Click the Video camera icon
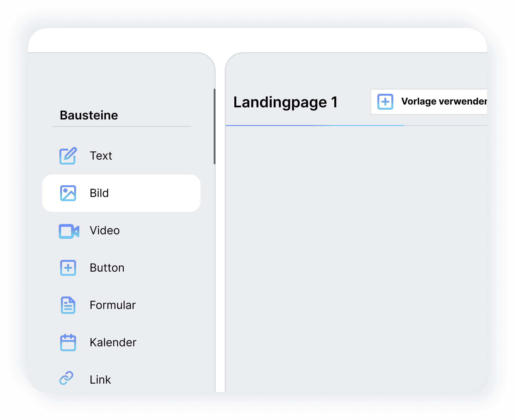The height and width of the screenshot is (420, 515). pos(69,231)
